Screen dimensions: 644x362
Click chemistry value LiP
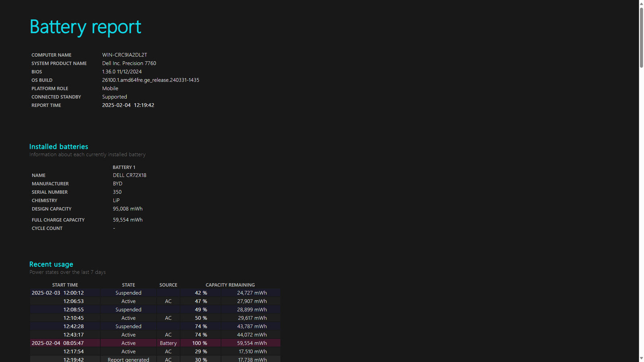click(116, 200)
